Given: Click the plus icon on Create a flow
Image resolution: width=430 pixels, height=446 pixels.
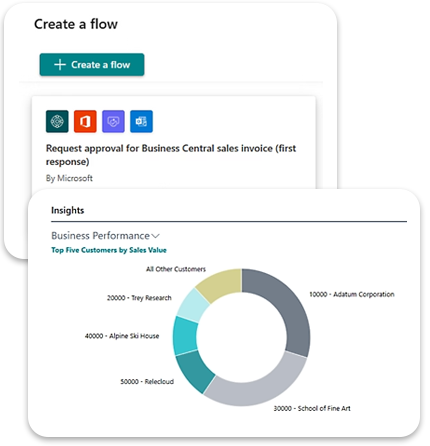Looking at the screenshot, I should click(60, 64).
